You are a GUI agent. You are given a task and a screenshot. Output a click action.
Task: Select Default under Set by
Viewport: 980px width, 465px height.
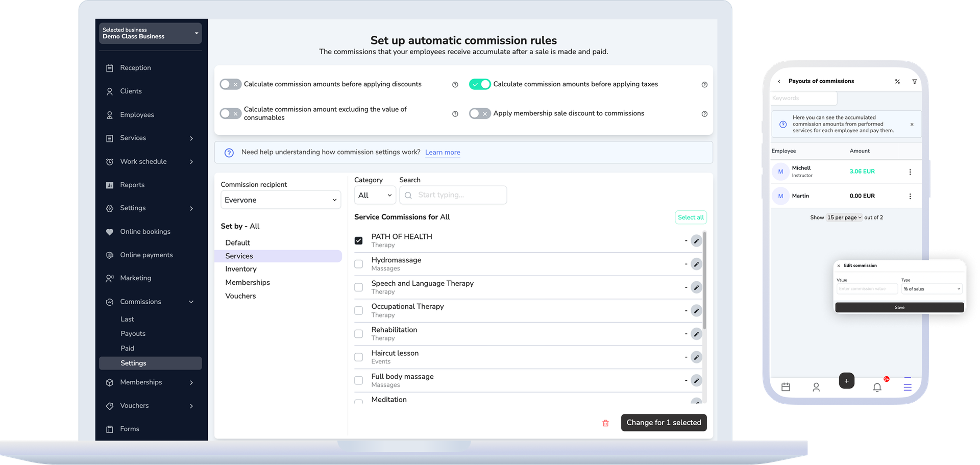coord(238,243)
